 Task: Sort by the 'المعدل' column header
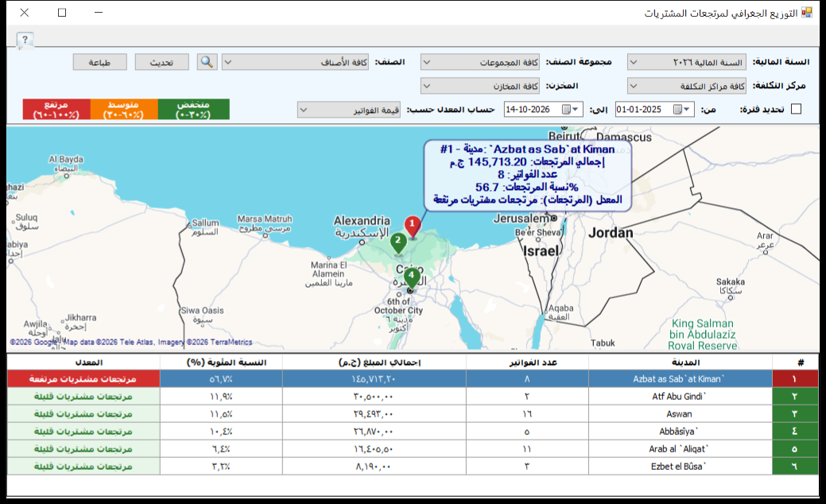(x=83, y=362)
